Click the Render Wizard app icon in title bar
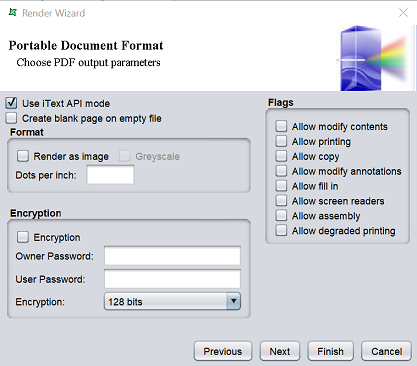Image resolution: width=417 pixels, height=366 pixels. point(13,12)
